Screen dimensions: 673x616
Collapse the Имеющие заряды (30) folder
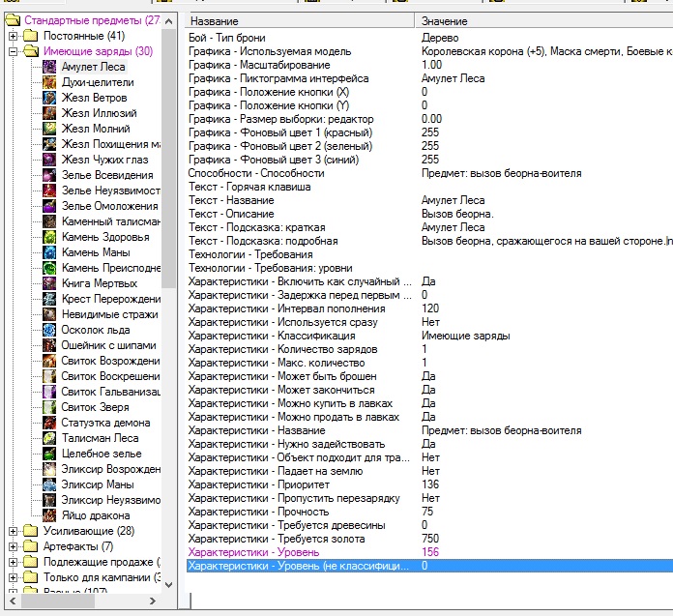click(13, 51)
